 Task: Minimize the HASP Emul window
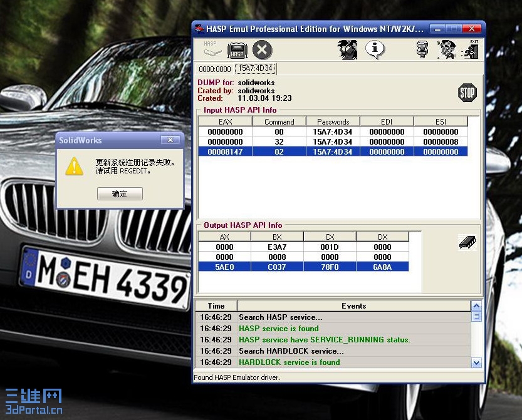tap(438, 29)
